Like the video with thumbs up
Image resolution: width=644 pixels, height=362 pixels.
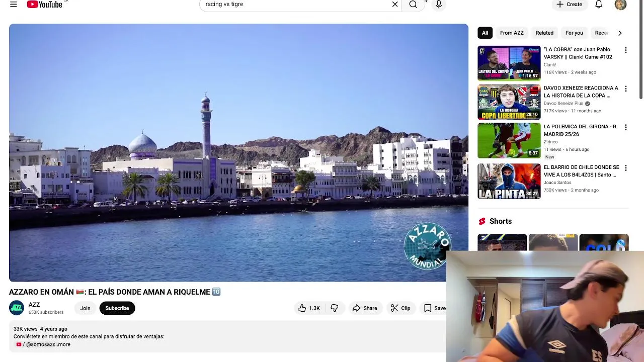309,308
